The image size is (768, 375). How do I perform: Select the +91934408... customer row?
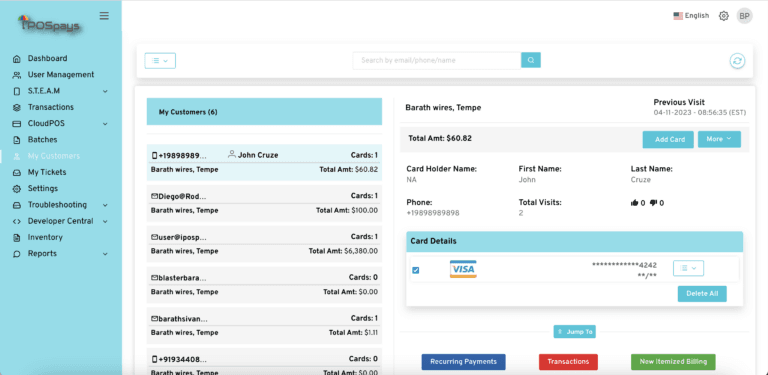pos(264,361)
